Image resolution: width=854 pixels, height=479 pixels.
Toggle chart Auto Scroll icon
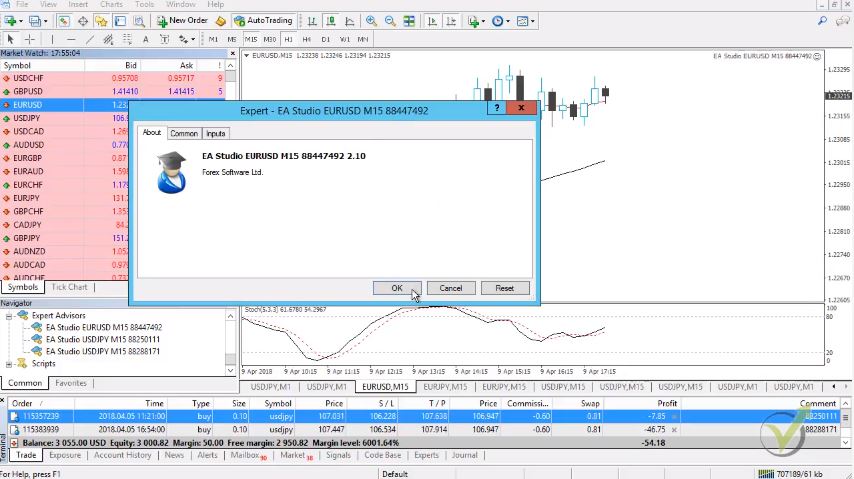[x=432, y=21]
